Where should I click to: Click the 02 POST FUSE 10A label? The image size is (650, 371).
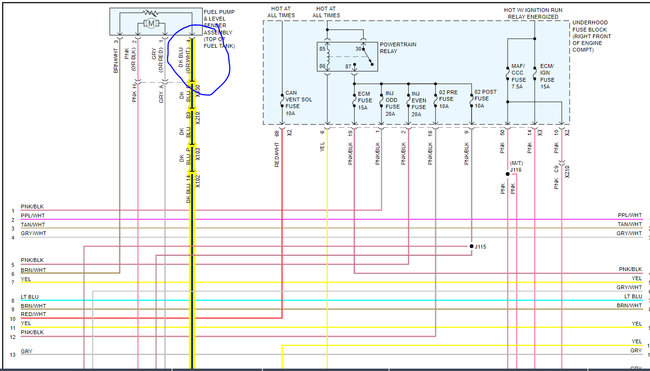tap(485, 99)
